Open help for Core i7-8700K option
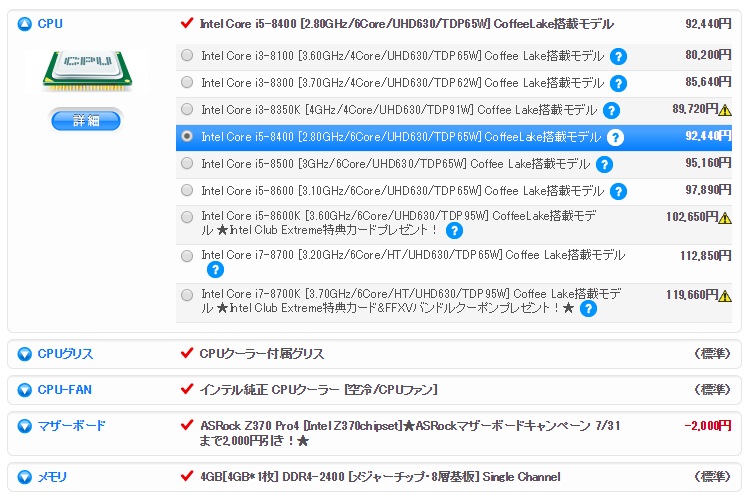The height and width of the screenshot is (496, 747). [x=588, y=309]
